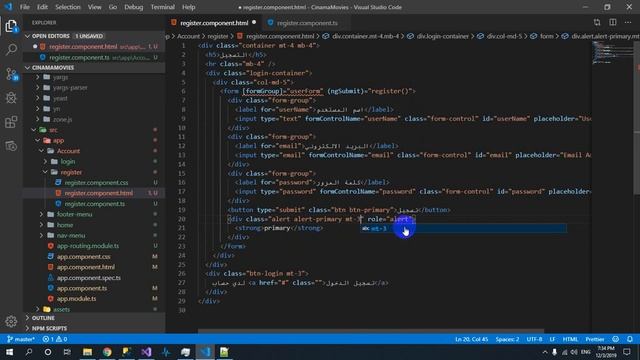Open app.module.ts in the explorer
640x360 pixels.
click(77, 299)
